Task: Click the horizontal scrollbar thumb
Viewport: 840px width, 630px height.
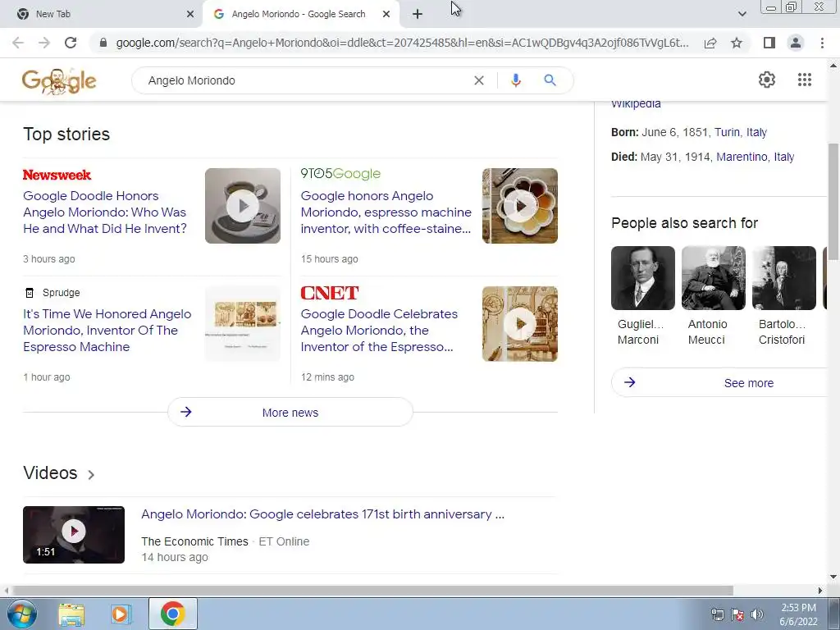Action: pyautogui.click(x=373, y=591)
